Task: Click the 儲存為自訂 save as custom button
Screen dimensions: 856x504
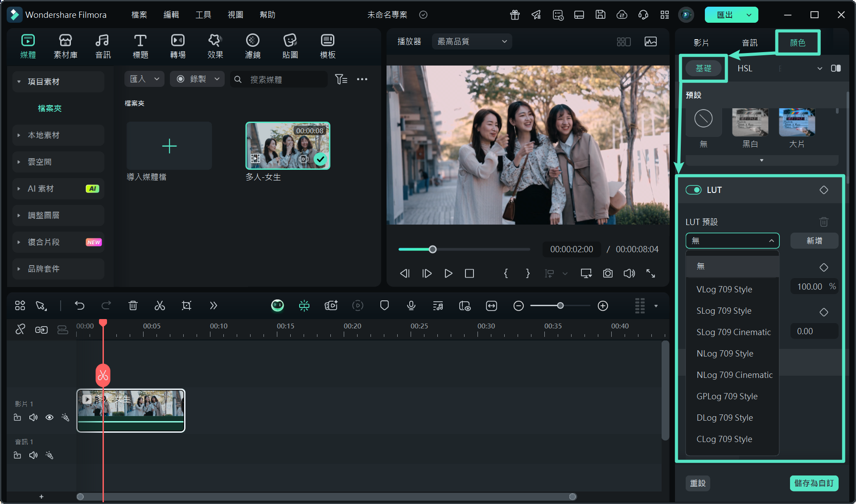Action: (814, 483)
